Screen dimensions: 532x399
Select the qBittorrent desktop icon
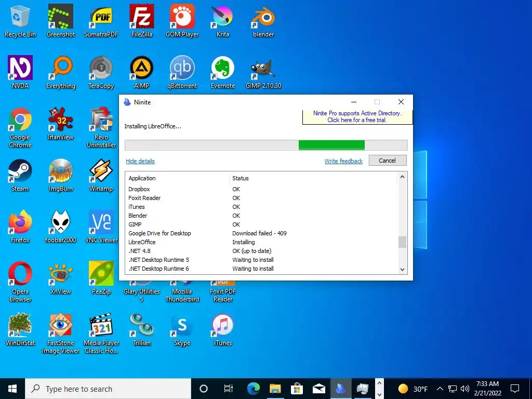click(x=182, y=72)
